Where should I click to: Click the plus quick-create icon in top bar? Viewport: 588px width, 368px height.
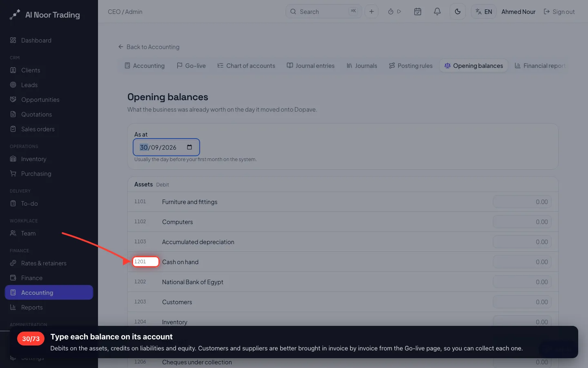(x=371, y=11)
